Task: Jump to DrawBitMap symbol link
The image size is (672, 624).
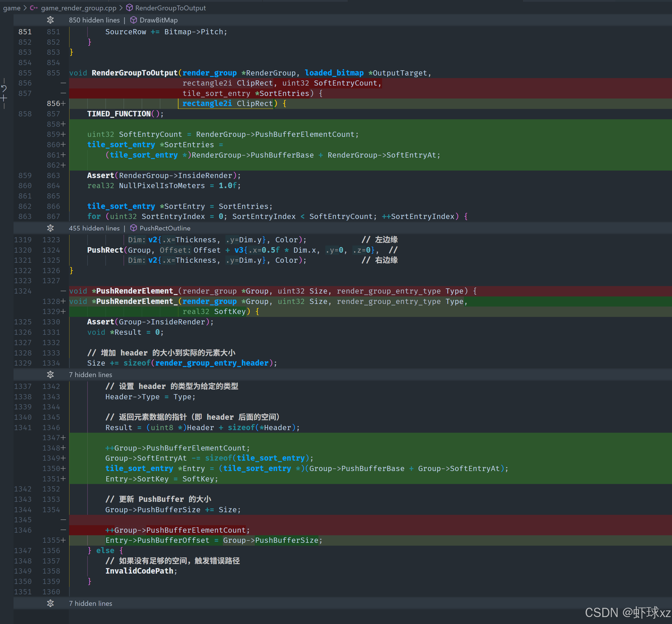Action: 158,20
